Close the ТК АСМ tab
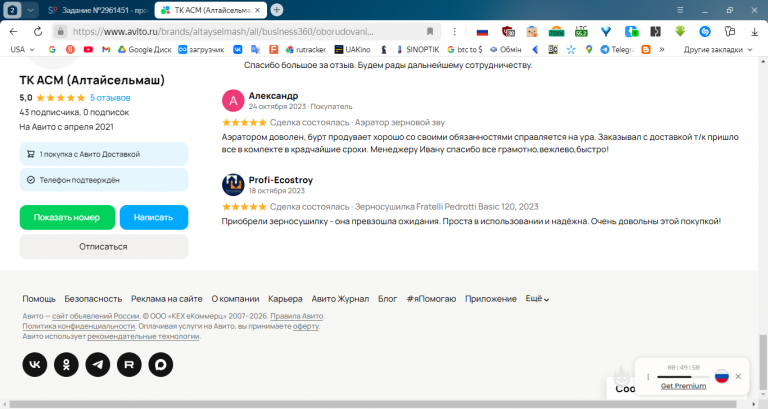 click(x=258, y=10)
